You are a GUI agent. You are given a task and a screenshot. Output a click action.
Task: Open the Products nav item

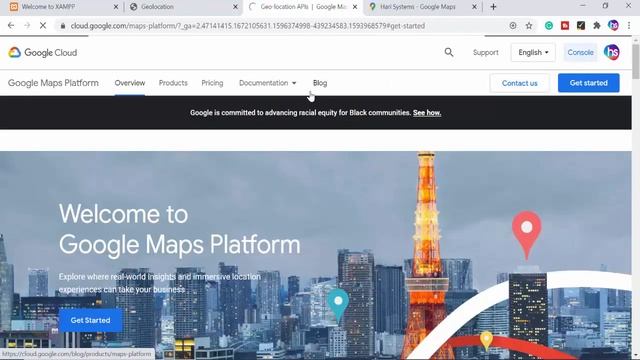click(x=173, y=83)
